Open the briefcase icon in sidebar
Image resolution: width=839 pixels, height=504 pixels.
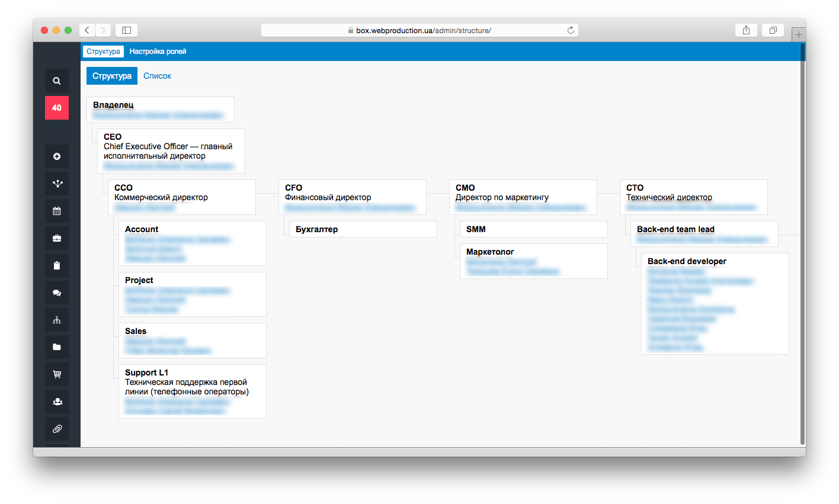pos(57,238)
